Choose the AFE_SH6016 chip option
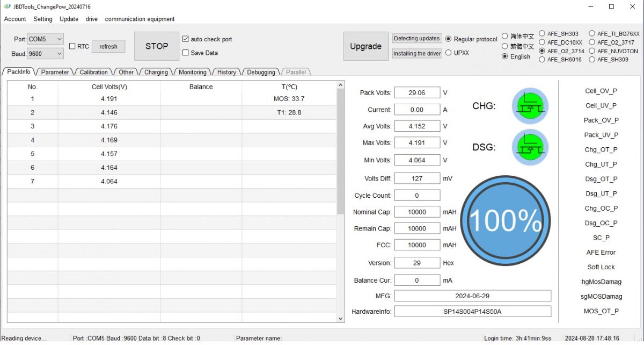 [x=542, y=60]
